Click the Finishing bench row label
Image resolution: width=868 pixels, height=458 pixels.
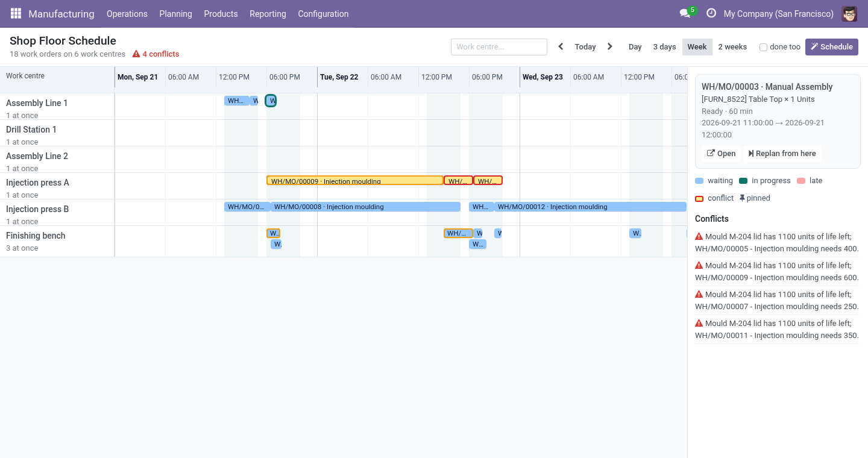[x=36, y=236]
